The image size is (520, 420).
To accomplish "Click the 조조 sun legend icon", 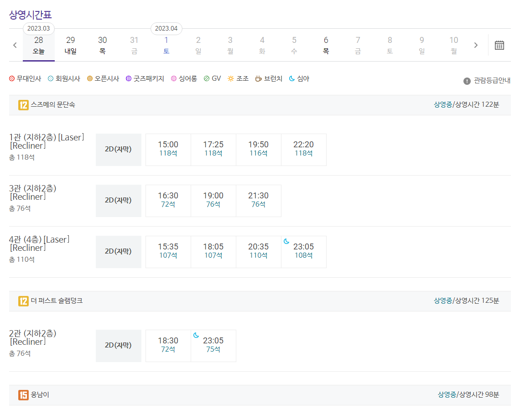I will (x=231, y=78).
